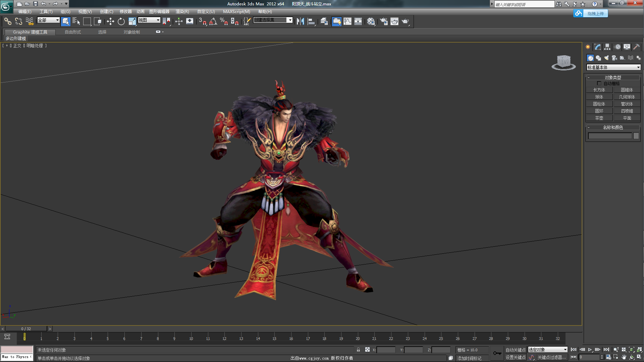Open the Hierarchy panel tab
The height and width of the screenshot is (362, 644).
point(607,47)
